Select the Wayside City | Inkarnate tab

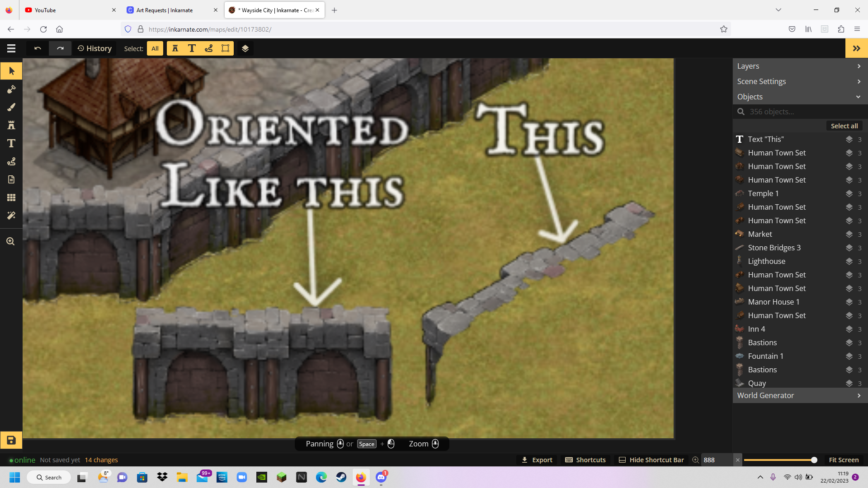pos(274,10)
